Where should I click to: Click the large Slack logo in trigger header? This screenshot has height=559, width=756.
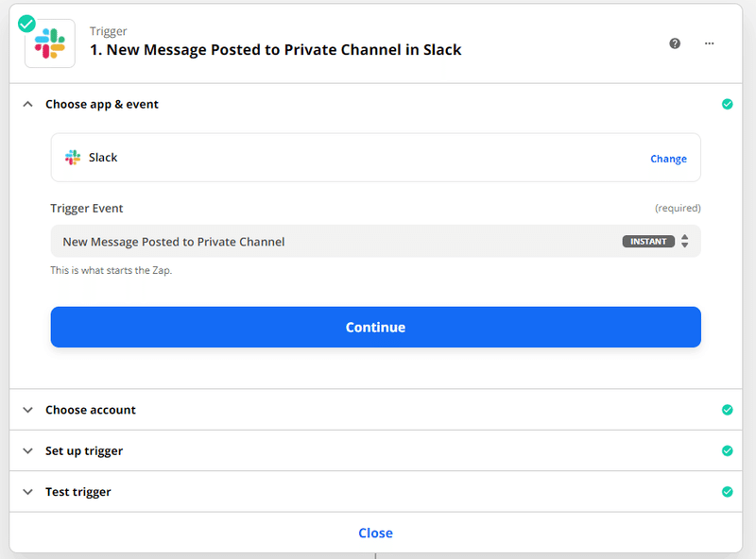coord(50,43)
